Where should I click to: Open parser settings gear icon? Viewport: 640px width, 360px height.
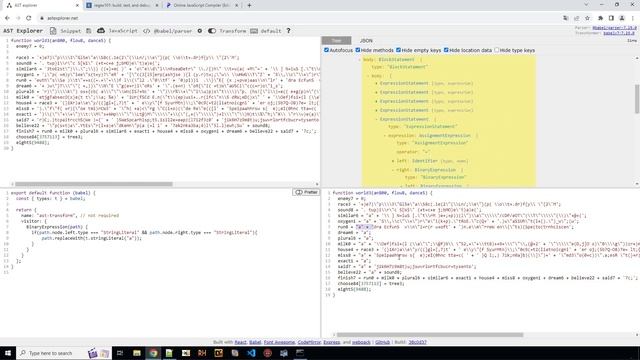pyautogui.click(x=200, y=31)
